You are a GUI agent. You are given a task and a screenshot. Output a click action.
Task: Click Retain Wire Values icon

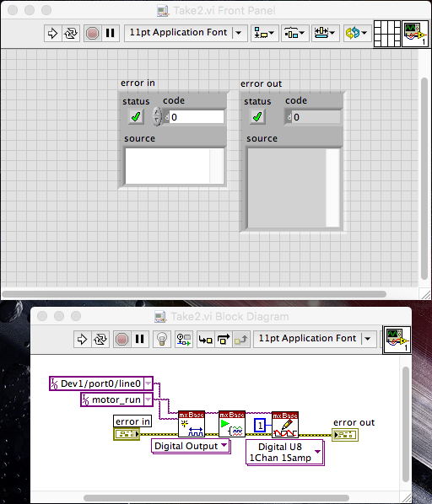184,339
